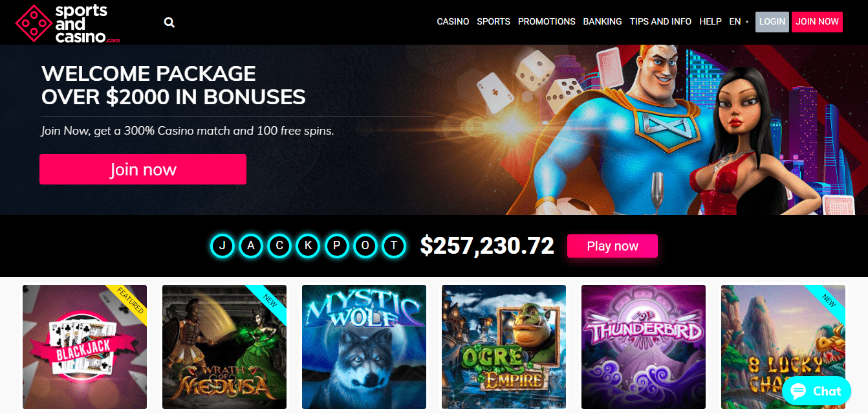This screenshot has height=413, width=868.
Task: Click the jackpot Play now button
Action: point(613,246)
